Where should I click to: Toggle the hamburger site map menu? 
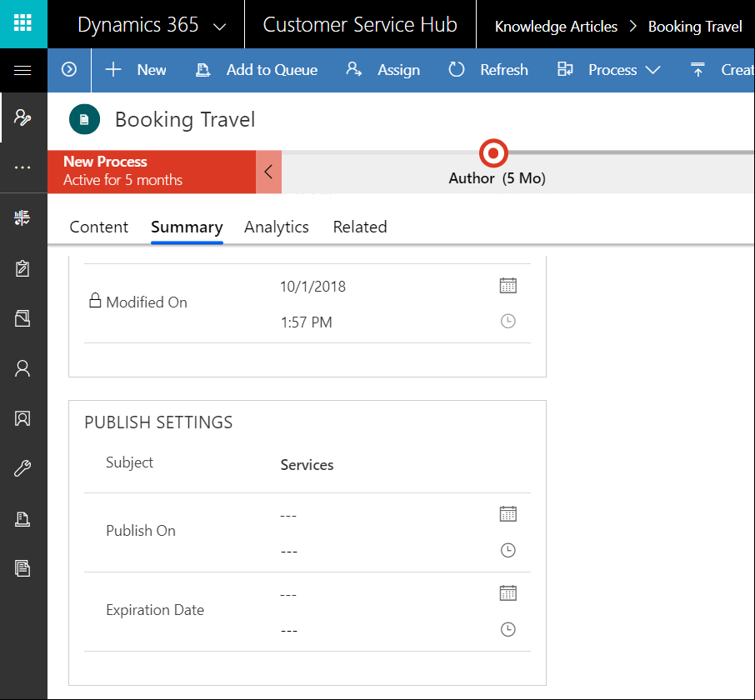(23, 70)
